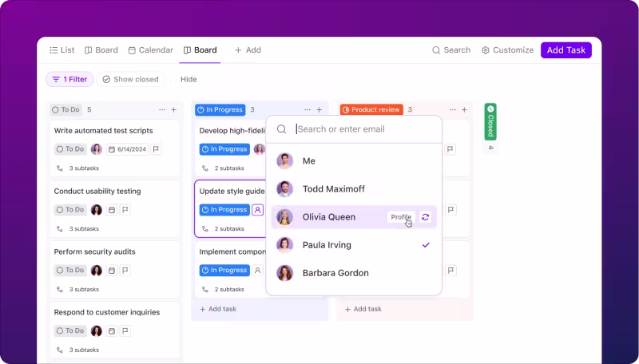This screenshot has height=364, width=639.
Task: Click the Add Task button
Action: click(x=566, y=50)
